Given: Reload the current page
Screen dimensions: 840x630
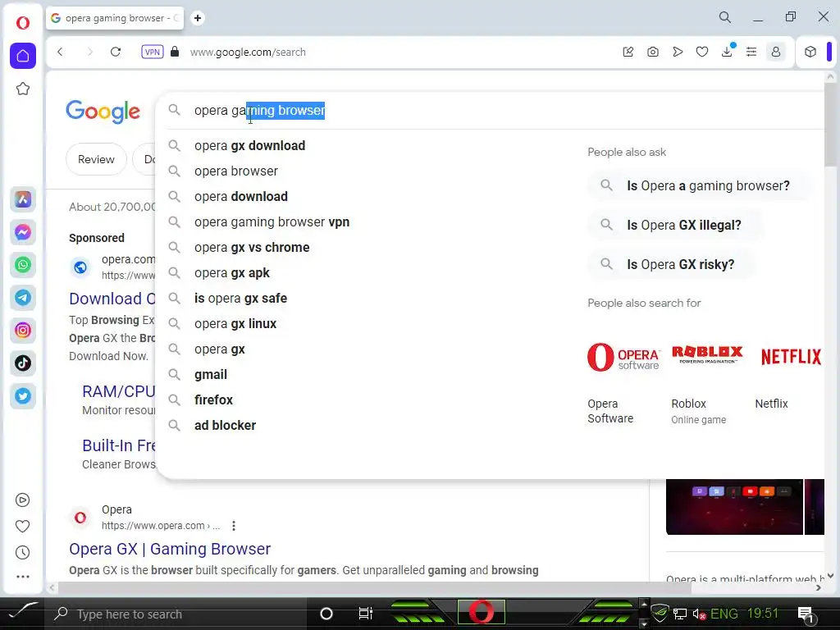Looking at the screenshot, I should point(116,52).
